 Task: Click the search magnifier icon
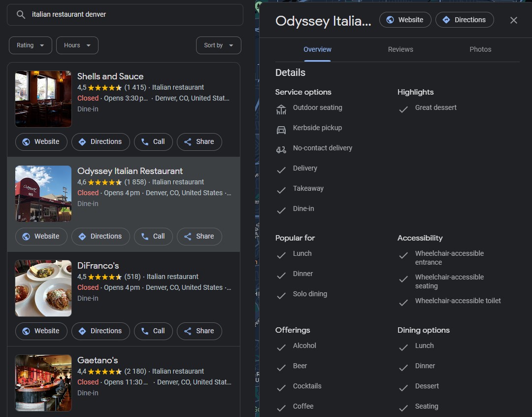point(21,15)
